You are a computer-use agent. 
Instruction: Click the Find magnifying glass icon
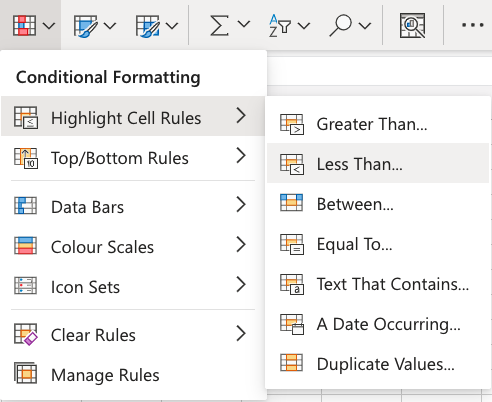(x=341, y=25)
